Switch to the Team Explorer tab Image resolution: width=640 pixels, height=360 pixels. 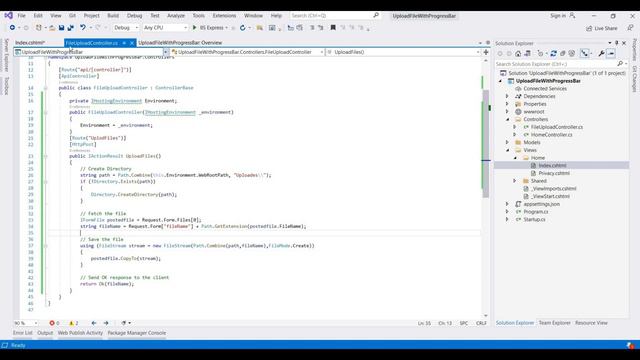pos(554,323)
